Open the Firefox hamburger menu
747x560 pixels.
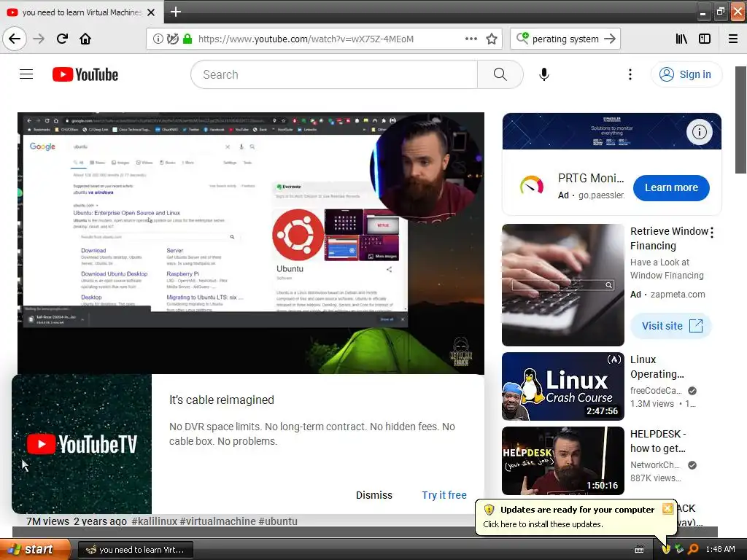[x=732, y=39]
